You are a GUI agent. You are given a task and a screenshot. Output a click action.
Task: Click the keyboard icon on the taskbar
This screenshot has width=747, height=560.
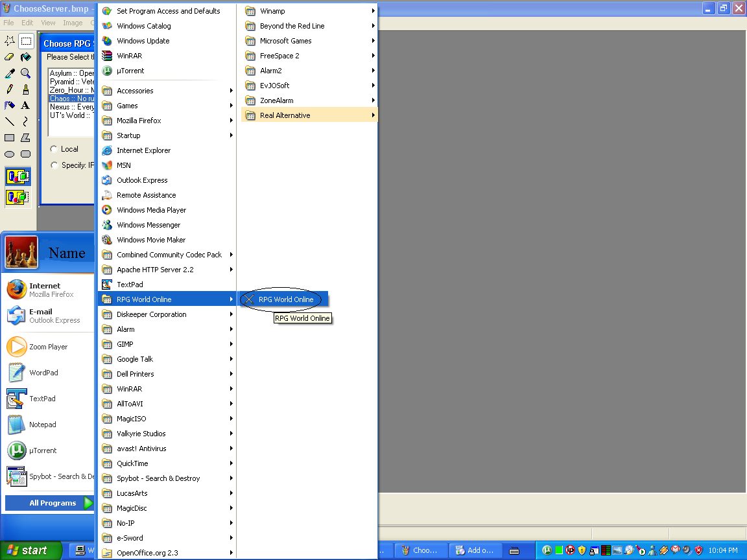514,551
